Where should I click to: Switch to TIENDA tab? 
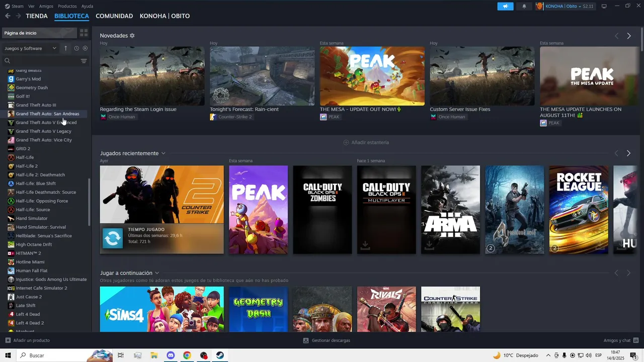coord(37,16)
